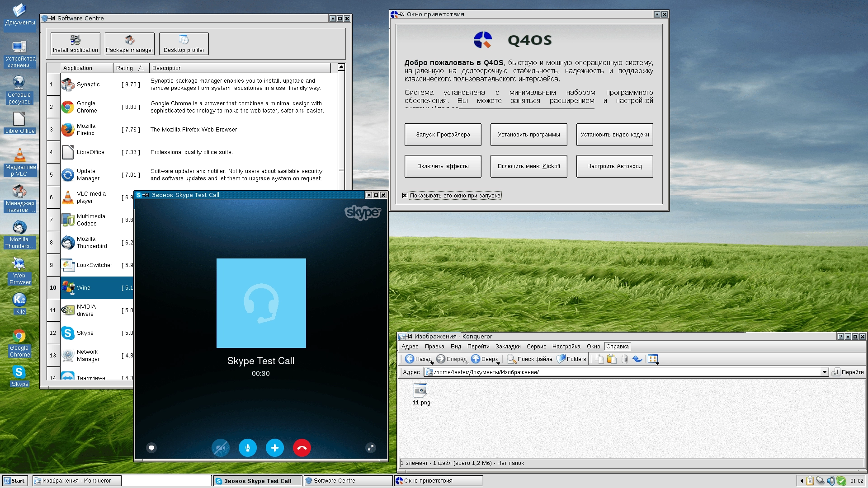Click Настроить Автовход button
Viewport: 868px width, 488px height.
615,166
